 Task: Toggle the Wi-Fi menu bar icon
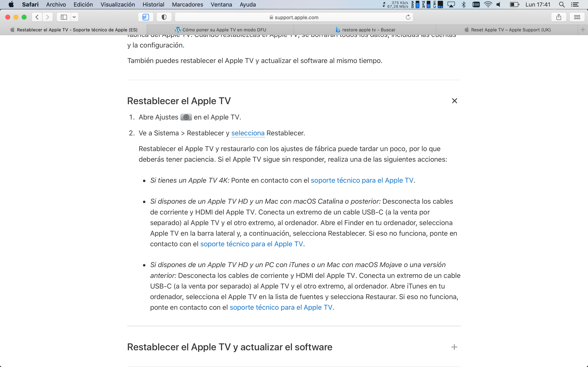[488, 5]
